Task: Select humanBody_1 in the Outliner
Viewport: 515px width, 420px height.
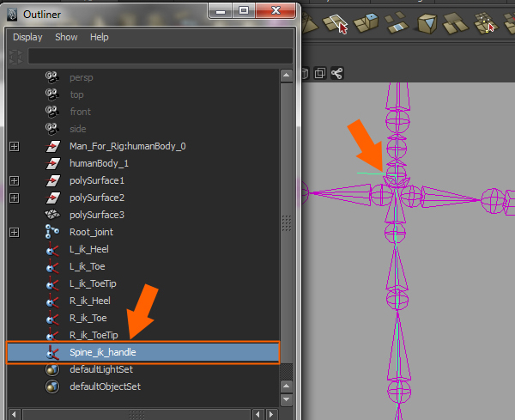Action: [99, 163]
